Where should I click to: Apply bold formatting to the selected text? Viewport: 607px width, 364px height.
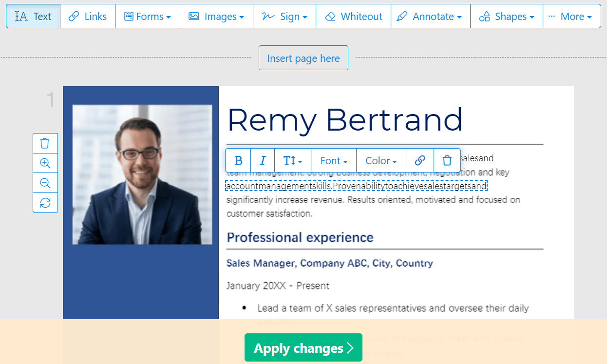coord(238,160)
